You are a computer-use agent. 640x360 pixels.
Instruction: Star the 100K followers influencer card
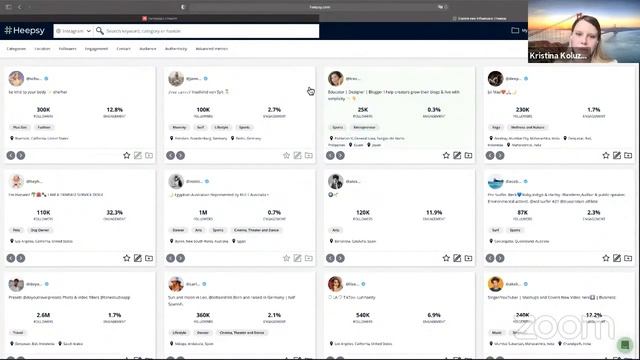coord(287,156)
